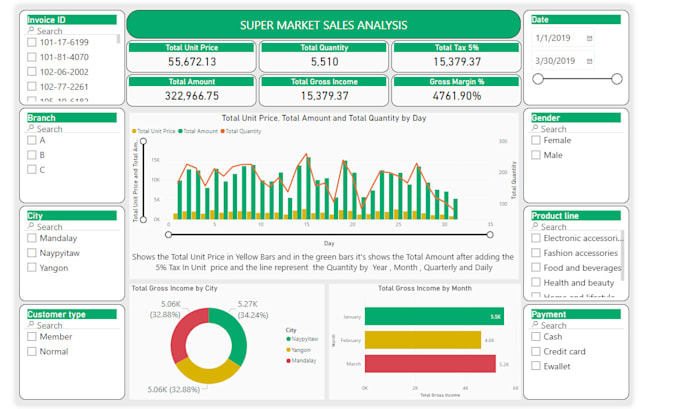Click the Payment search magnifier icon
The width and height of the screenshot is (680, 409).
(535, 325)
